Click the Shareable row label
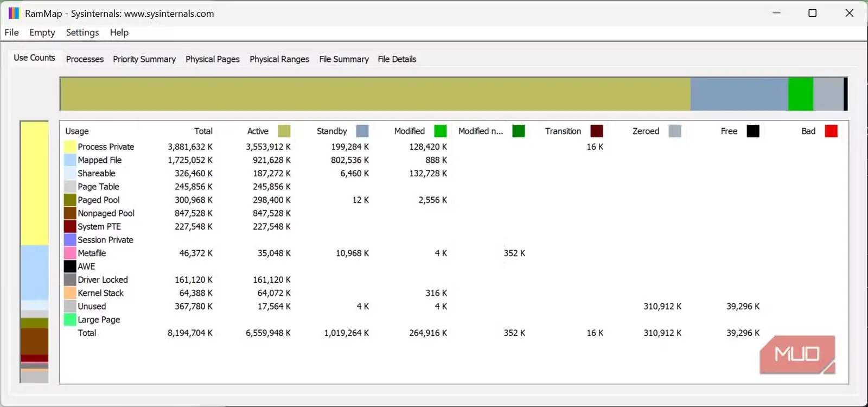 97,174
